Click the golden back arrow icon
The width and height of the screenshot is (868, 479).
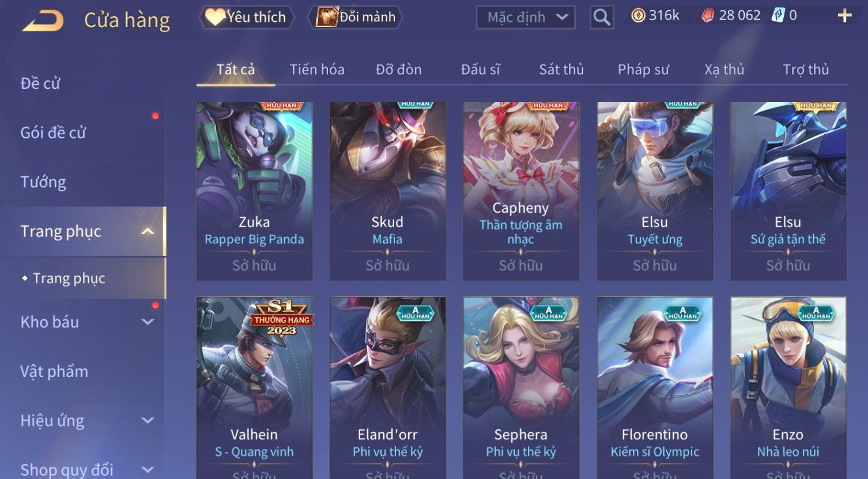pyautogui.click(x=43, y=21)
